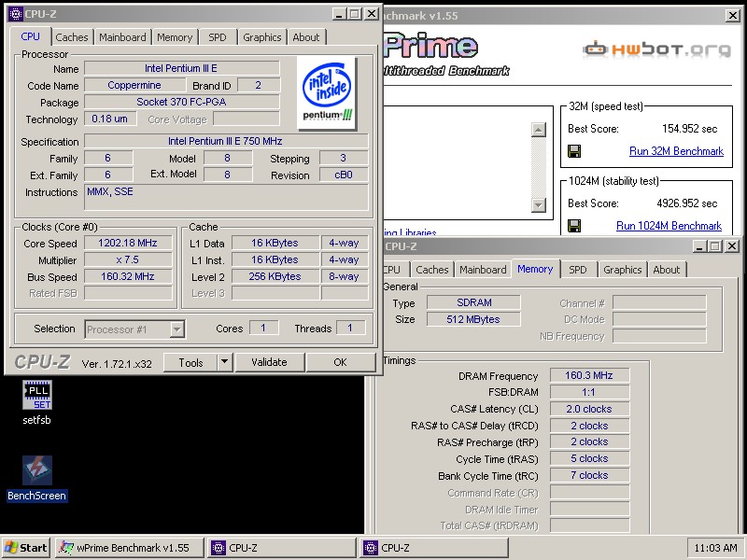Minimize the second CPU-Z Memory window
This screenshot has height=560, width=747.
[699, 246]
